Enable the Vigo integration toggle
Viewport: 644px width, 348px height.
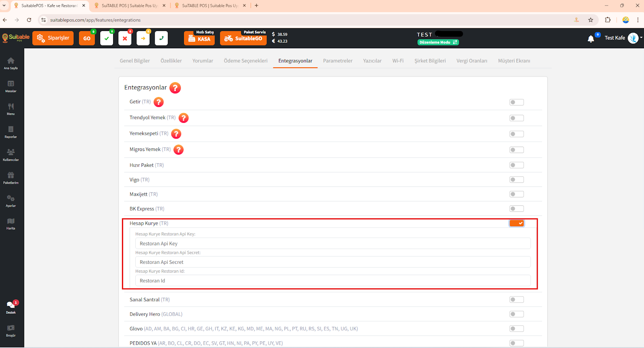coord(516,180)
